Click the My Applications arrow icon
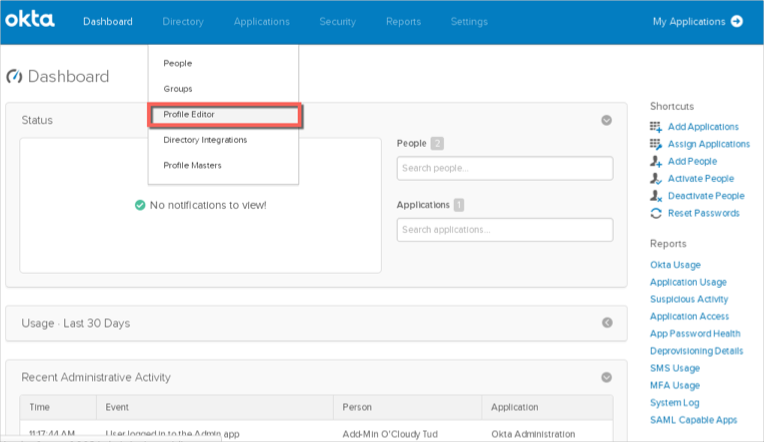 [x=737, y=21]
